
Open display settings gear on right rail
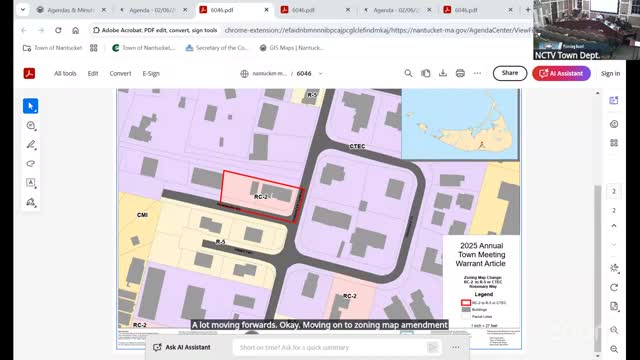coord(614,268)
